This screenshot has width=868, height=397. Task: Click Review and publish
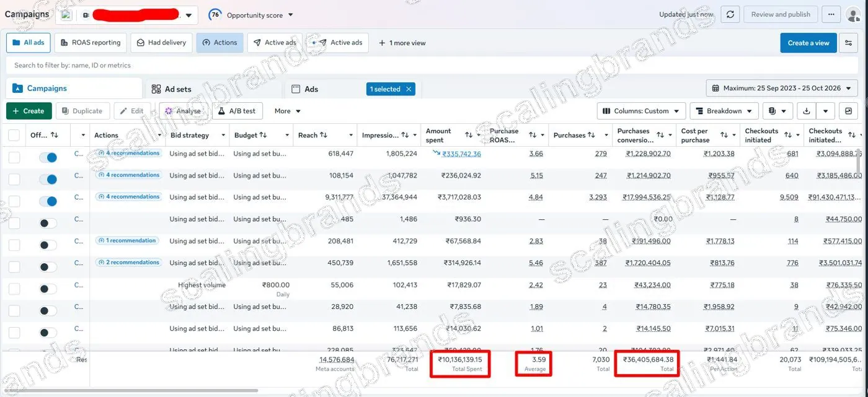781,14
